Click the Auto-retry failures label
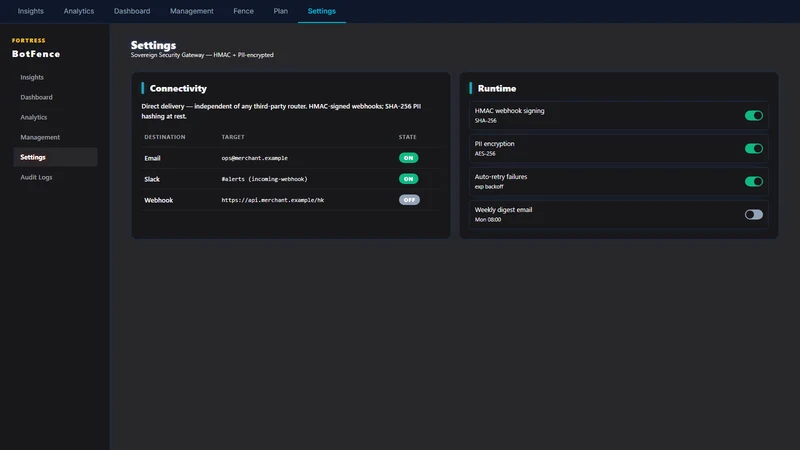800x450 pixels. point(501,177)
